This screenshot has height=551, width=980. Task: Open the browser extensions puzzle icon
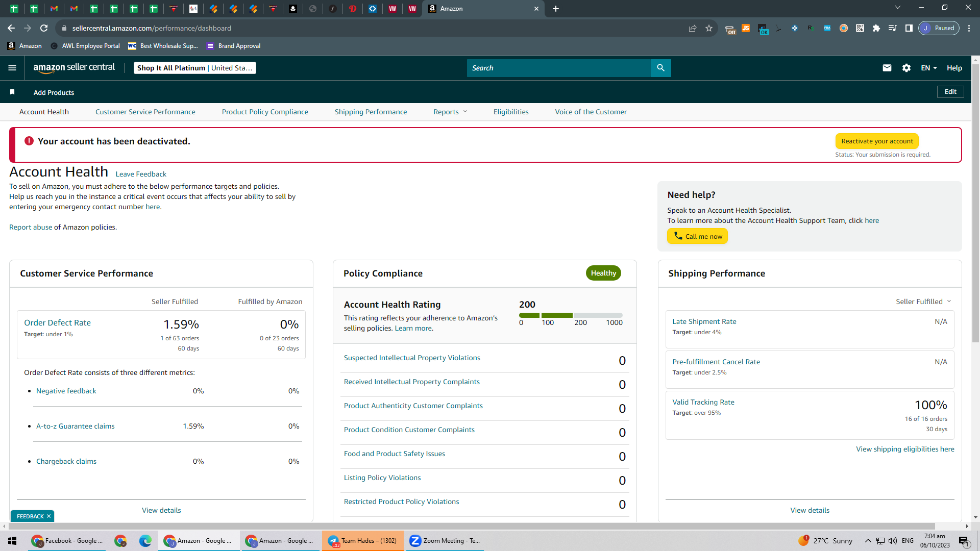point(876,28)
